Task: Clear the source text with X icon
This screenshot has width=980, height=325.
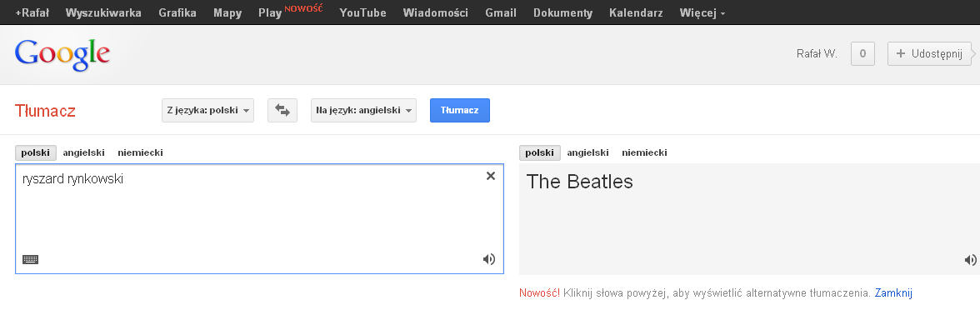Action: pos(491,177)
